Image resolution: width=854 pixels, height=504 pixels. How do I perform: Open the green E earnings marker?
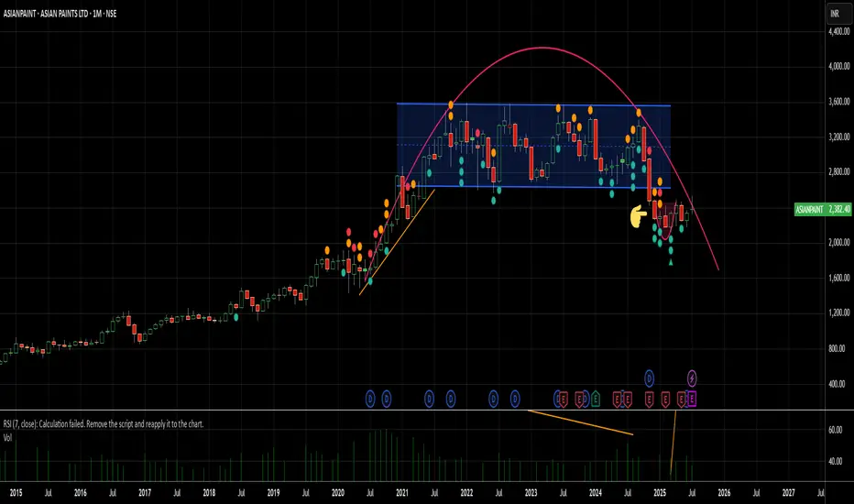click(x=596, y=398)
